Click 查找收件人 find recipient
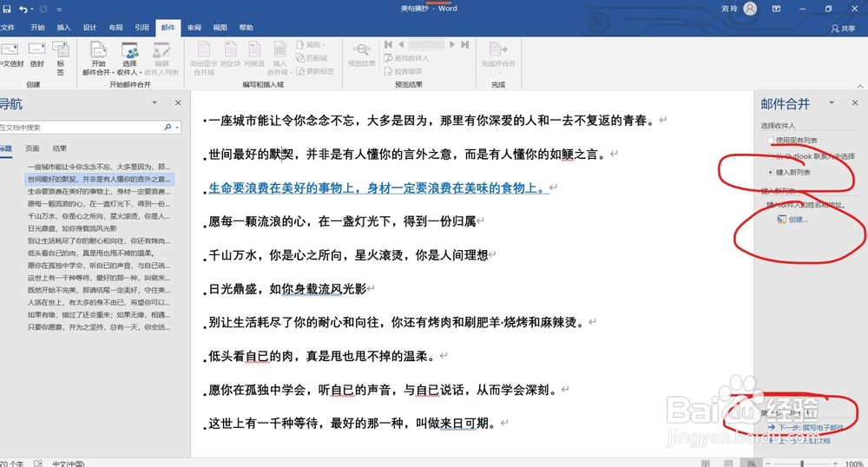This screenshot has width=868, height=467. click(406, 58)
